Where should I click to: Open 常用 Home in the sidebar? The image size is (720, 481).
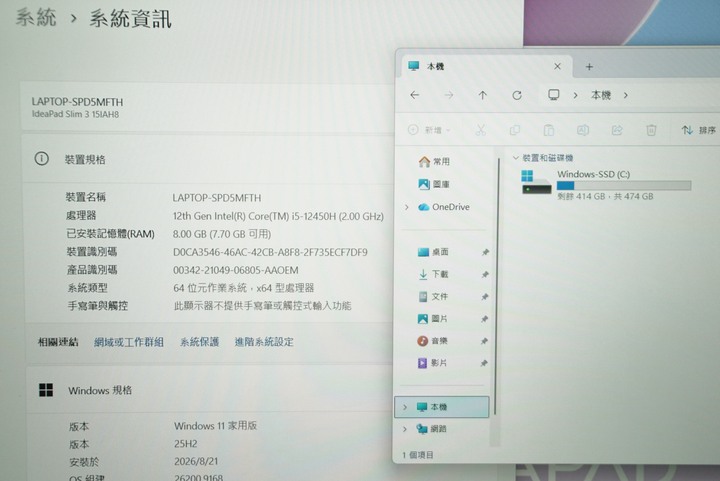434,162
